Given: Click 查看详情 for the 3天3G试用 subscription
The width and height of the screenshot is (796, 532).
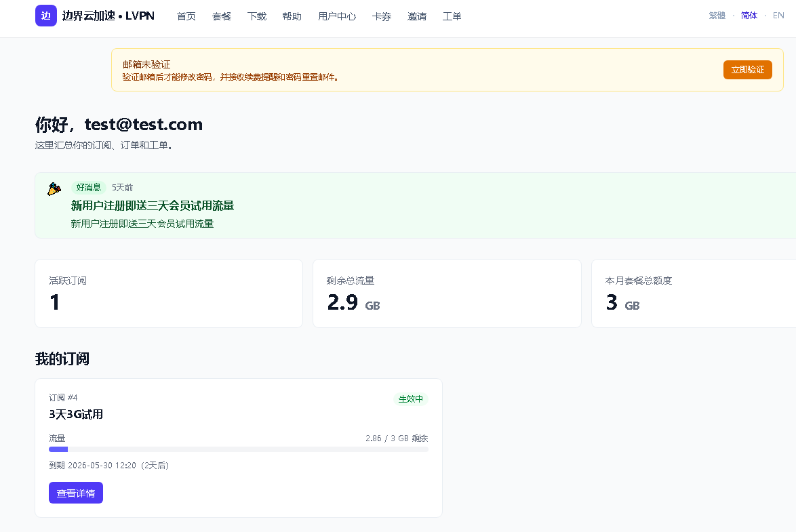Looking at the screenshot, I should tap(76, 493).
